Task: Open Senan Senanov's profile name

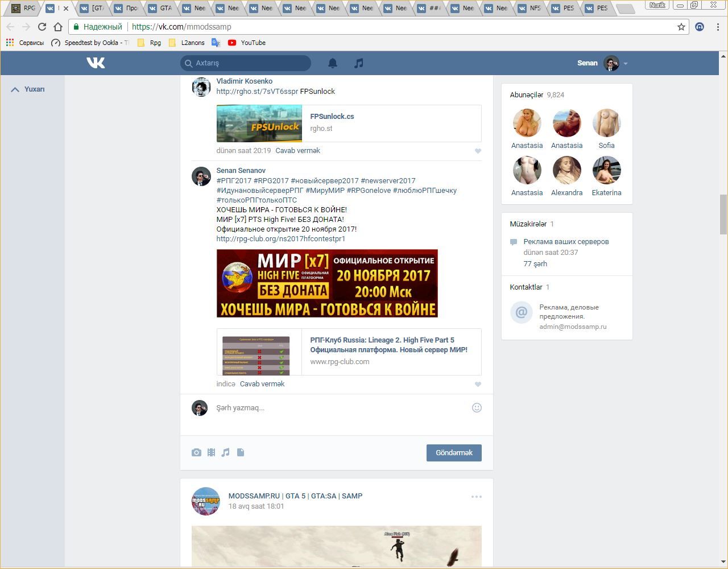Action: (x=241, y=171)
